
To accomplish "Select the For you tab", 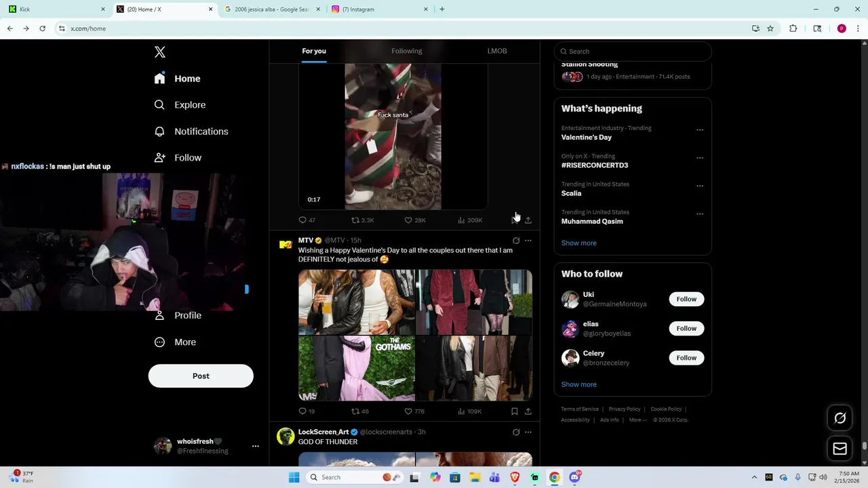I will (x=314, y=51).
